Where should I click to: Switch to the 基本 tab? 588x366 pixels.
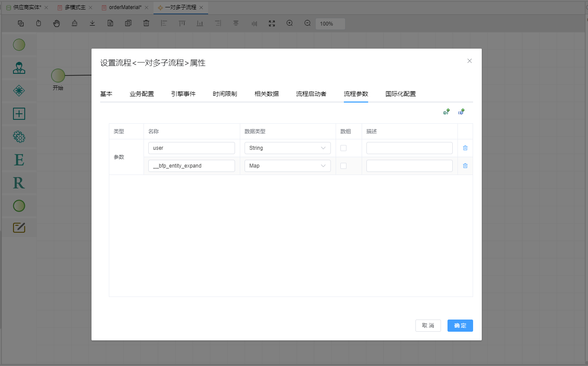click(106, 94)
